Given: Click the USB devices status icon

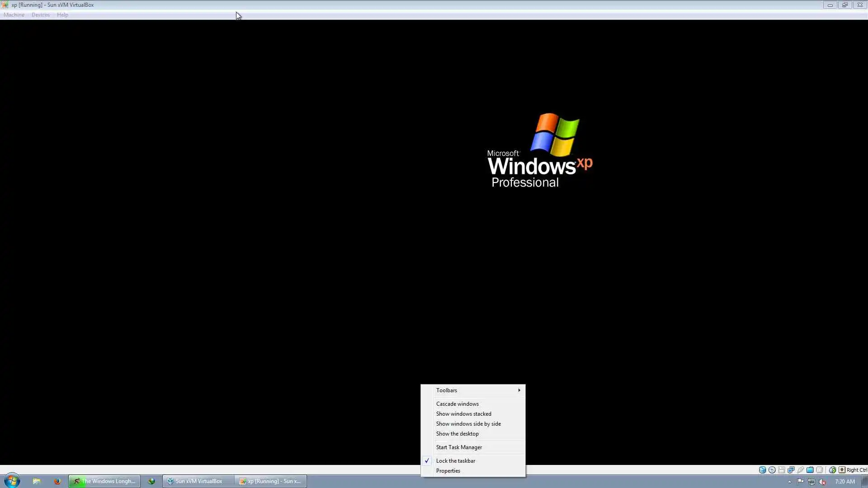Looking at the screenshot, I should (x=801, y=470).
